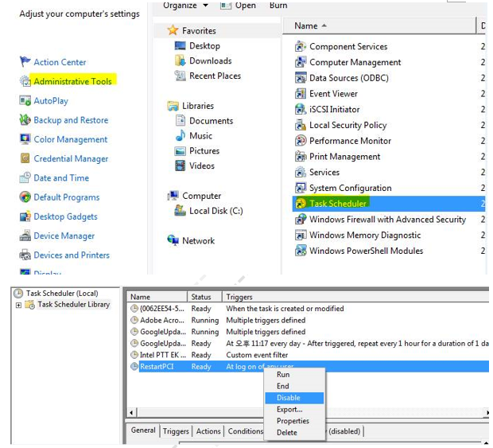The width and height of the screenshot is (493, 448).
Task: Select the RestartPCI task row
Action: click(159, 367)
